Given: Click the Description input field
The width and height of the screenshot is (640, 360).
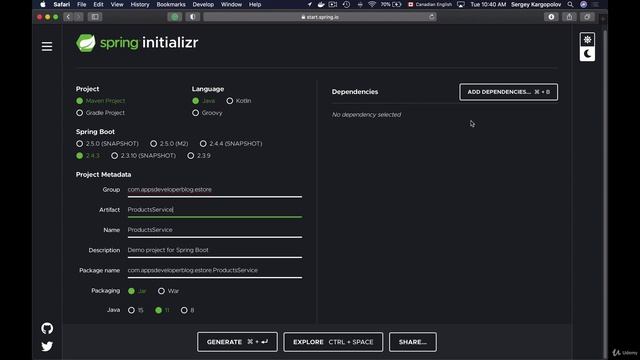Looking at the screenshot, I should (x=215, y=250).
